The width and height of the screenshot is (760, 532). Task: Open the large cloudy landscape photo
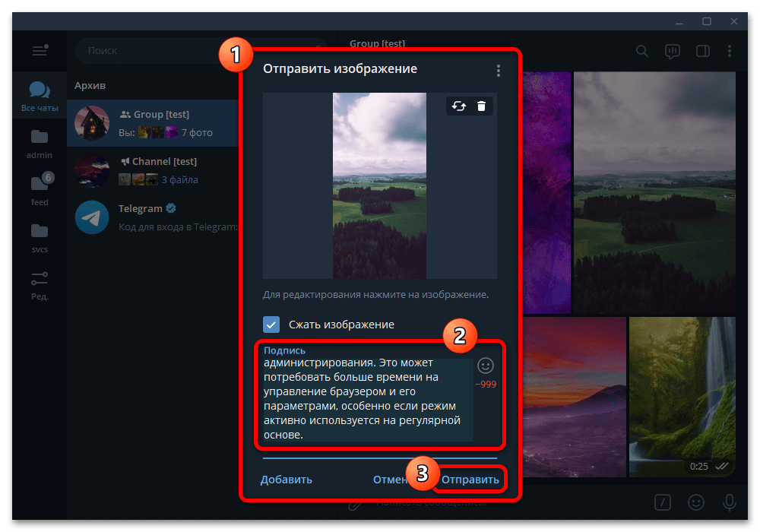click(654, 192)
